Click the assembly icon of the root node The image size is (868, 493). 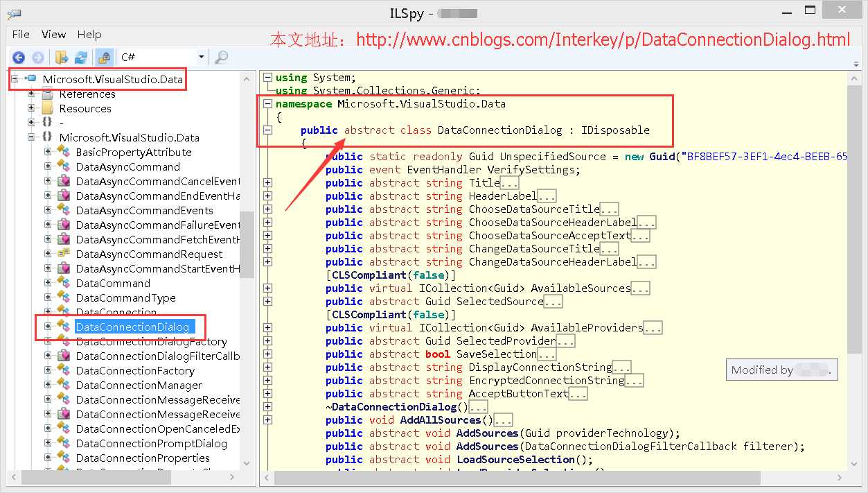click(x=30, y=79)
